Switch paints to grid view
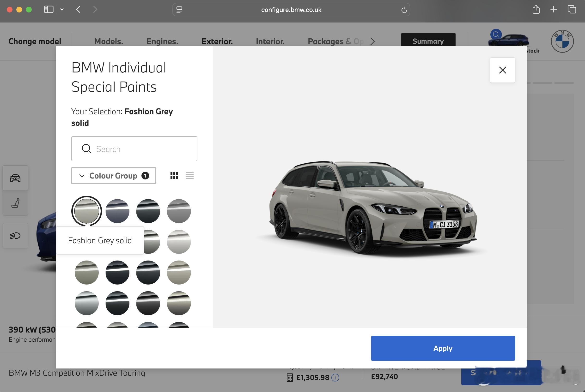 [x=174, y=176]
